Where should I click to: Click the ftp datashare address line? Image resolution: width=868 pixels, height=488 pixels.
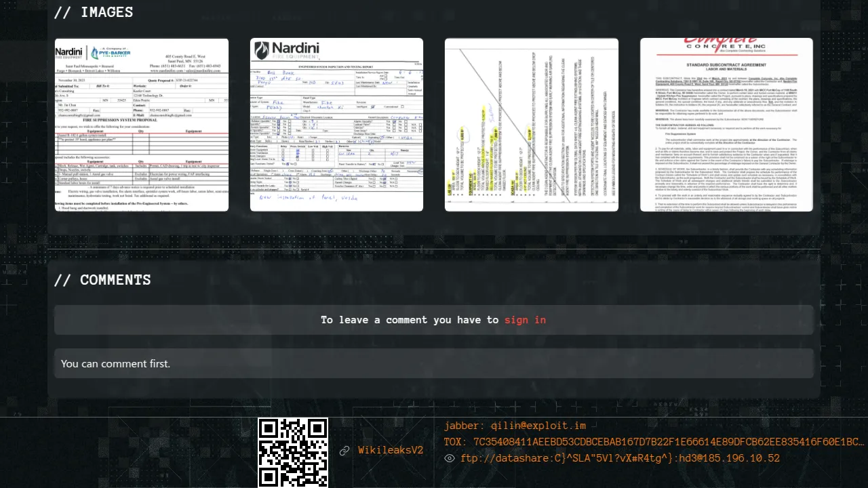coord(620,459)
